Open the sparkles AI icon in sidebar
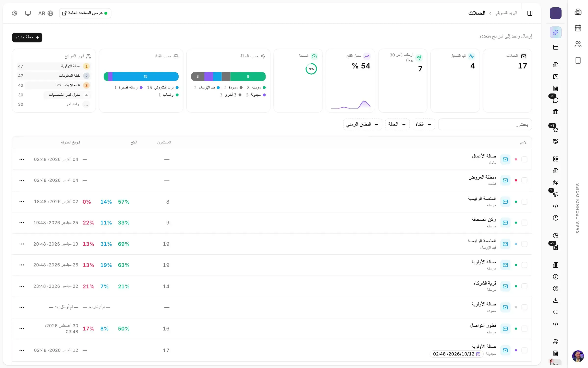The width and height of the screenshot is (588, 368). (x=555, y=32)
